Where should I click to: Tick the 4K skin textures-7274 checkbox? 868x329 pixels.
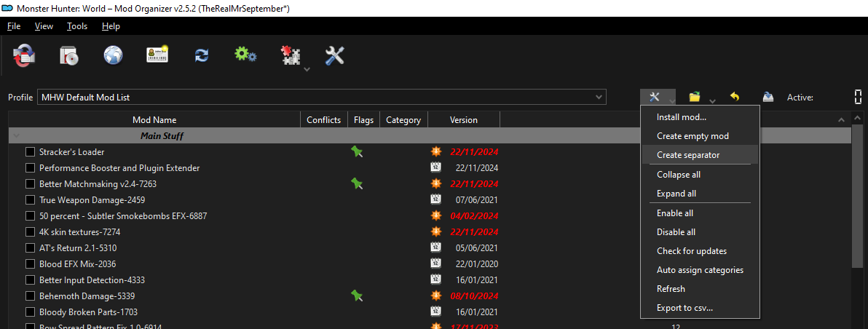click(30, 231)
